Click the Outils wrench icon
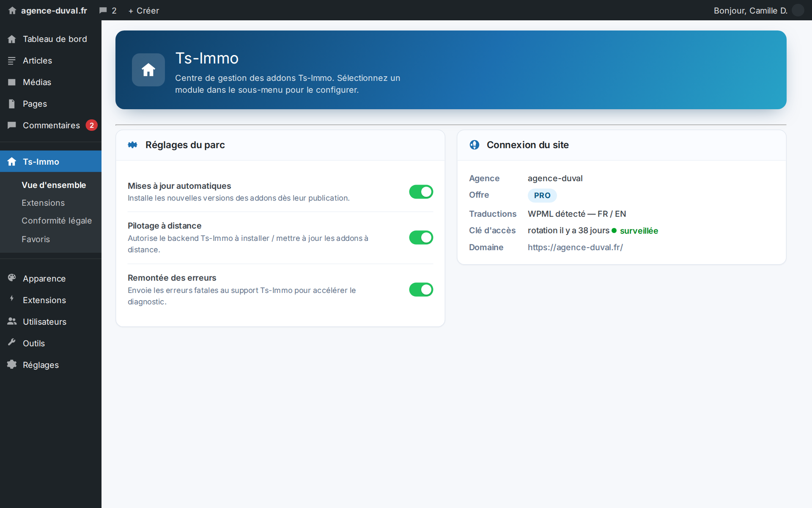This screenshot has width=812, height=508. 12,342
